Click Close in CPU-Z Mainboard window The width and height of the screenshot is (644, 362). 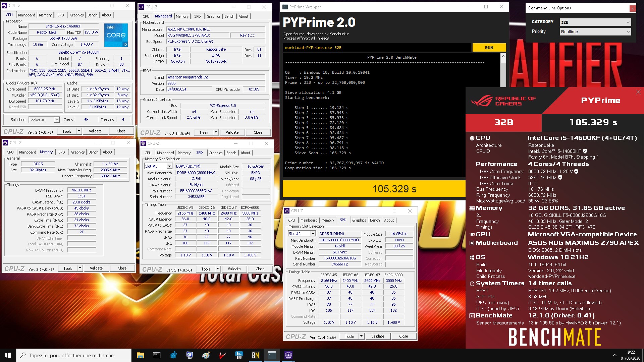point(258,132)
